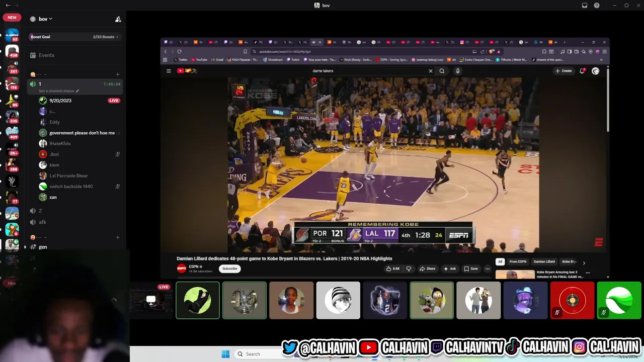
Task: Click the Ask button under the video
Action: [450, 268]
